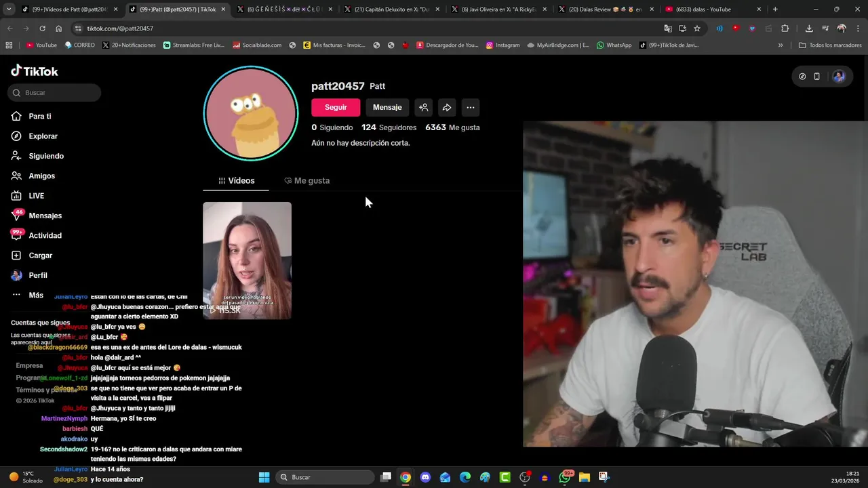The image size is (868, 488).
Task: Open Chrome three-dot menu
Action: click(857, 28)
